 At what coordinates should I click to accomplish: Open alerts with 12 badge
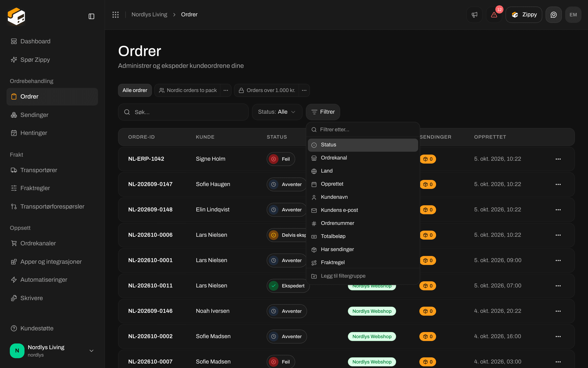click(x=494, y=15)
